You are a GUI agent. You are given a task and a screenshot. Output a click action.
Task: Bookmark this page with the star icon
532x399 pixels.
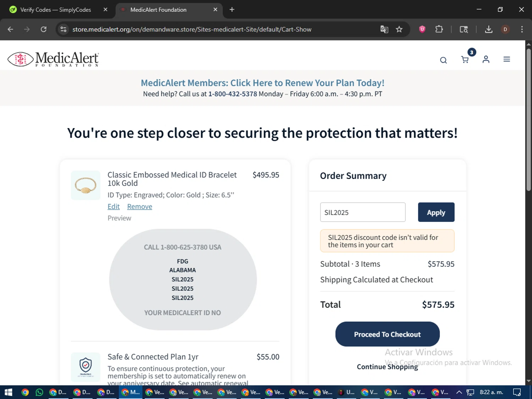click(x=399, y=29)
